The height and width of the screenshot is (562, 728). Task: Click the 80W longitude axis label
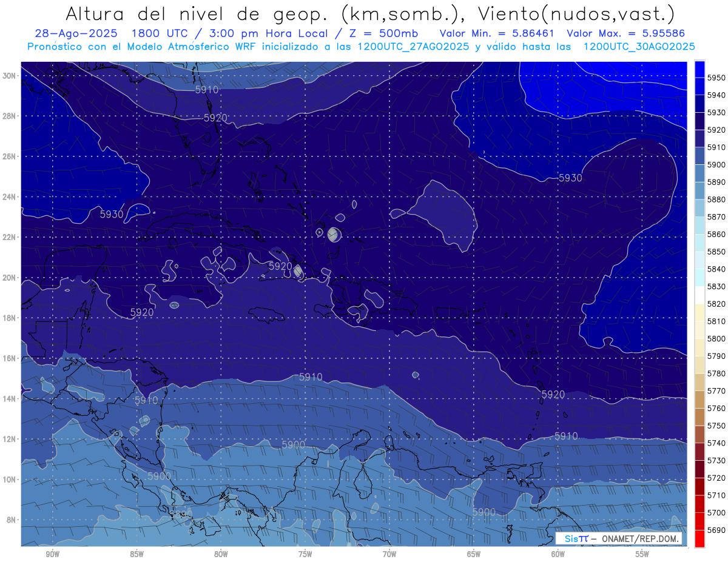click(221, 554)
